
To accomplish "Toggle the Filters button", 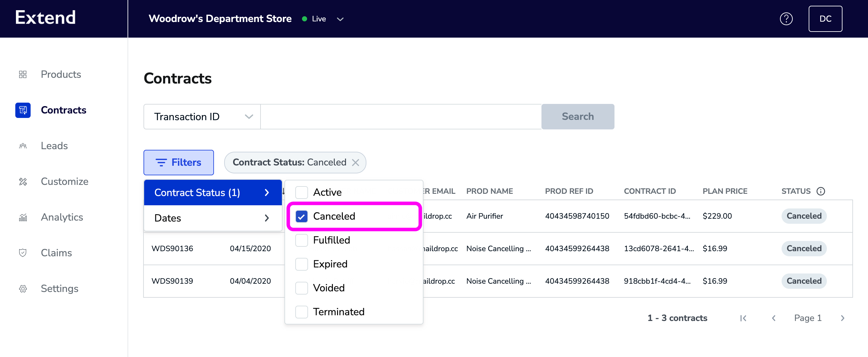I will point(179,162).
